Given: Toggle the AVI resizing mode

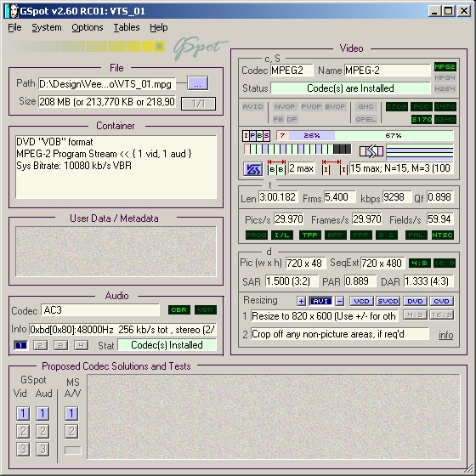Looking at the screenshot, I should click(x=320, y=301).
